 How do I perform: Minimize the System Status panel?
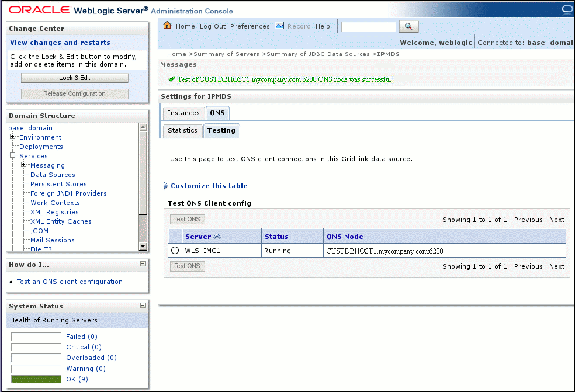(x=143, y=306)
